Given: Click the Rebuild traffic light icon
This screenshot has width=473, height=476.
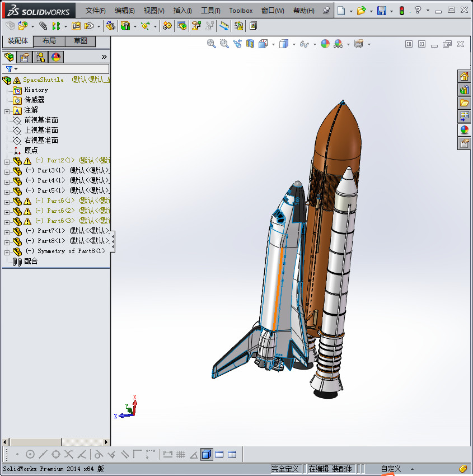Looking at the screenshot, I should [402, 11].
